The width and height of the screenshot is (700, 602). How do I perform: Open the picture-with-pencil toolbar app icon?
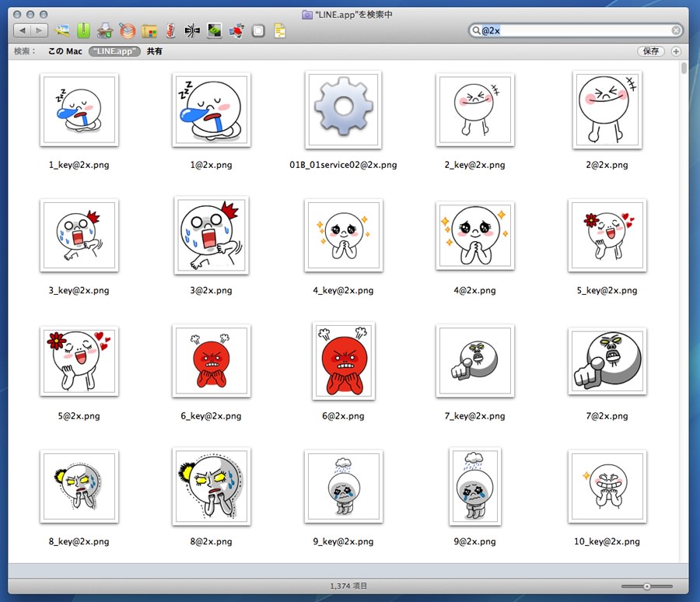point(61,31)
